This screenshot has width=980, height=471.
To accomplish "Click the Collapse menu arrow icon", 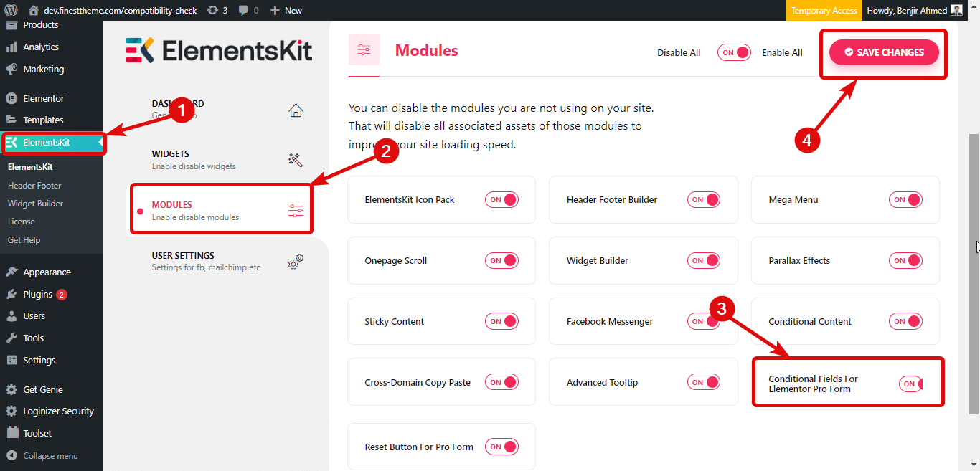I will [11, 455].
